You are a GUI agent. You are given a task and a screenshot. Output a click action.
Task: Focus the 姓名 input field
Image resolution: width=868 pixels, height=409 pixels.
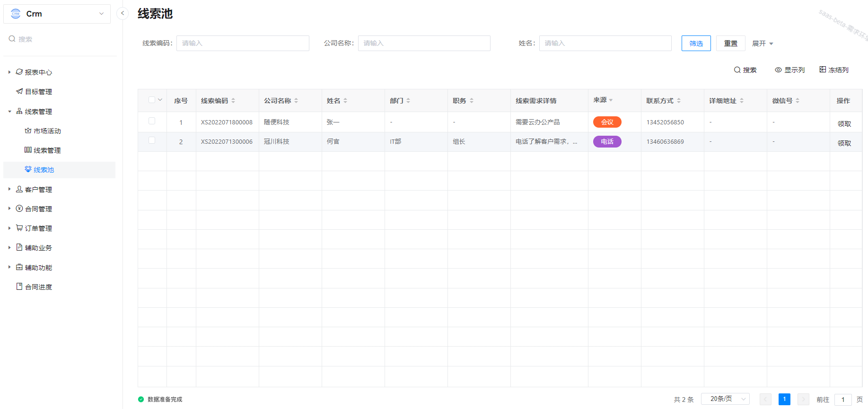tap(605, 43)
